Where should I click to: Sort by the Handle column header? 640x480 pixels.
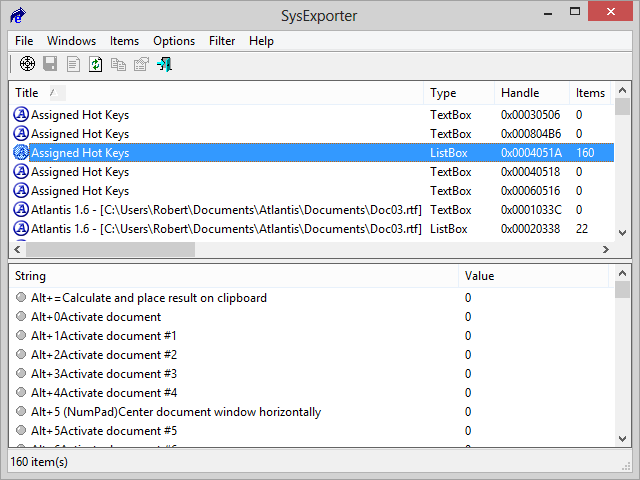tap(519, 93)
